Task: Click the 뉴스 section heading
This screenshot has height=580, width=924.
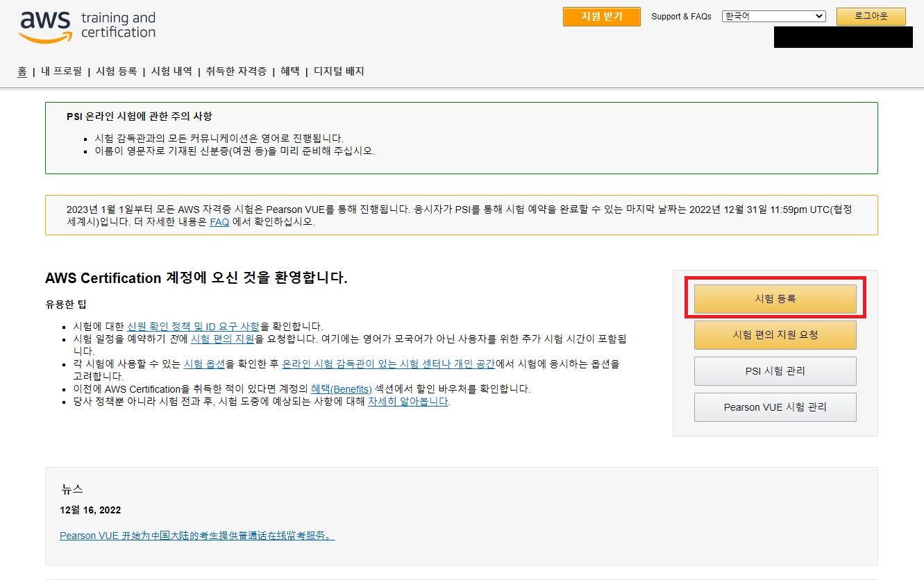Action: coord(72,490)
